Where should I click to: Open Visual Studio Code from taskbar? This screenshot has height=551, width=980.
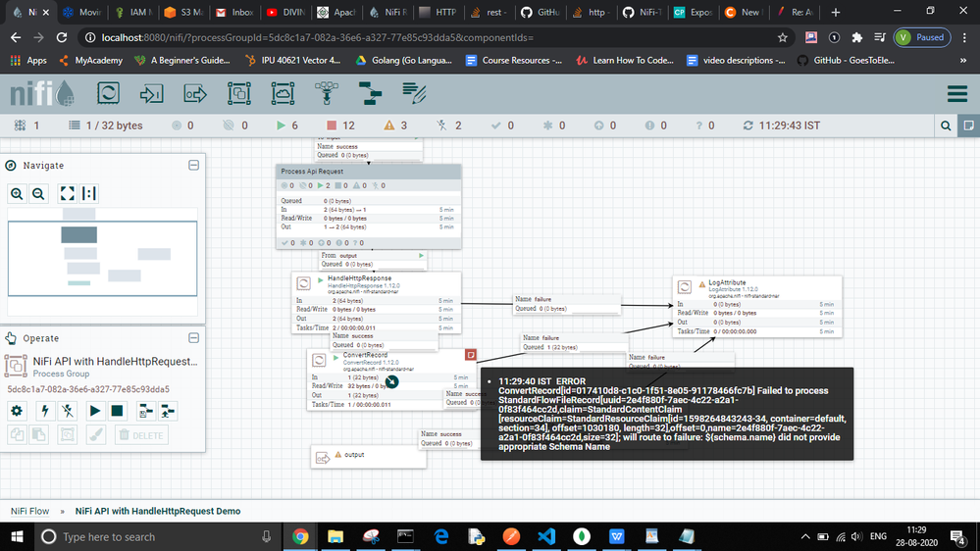click(x=546, y=536)
